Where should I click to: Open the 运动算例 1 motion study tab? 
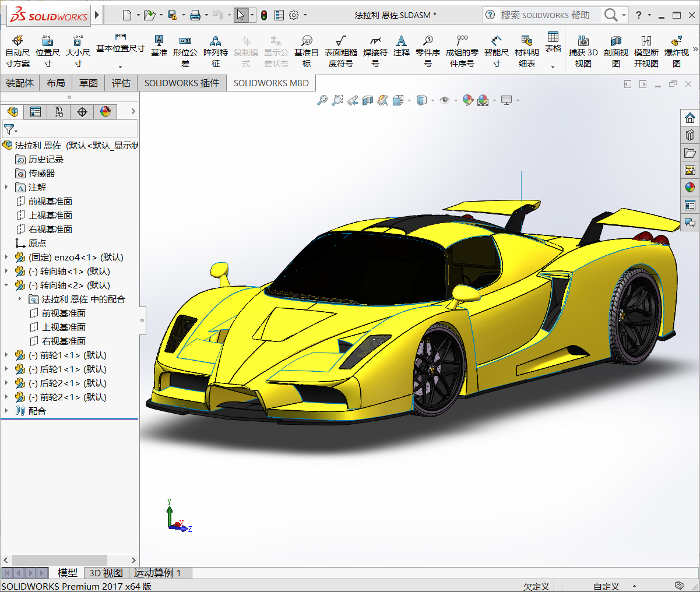(157, 573)
